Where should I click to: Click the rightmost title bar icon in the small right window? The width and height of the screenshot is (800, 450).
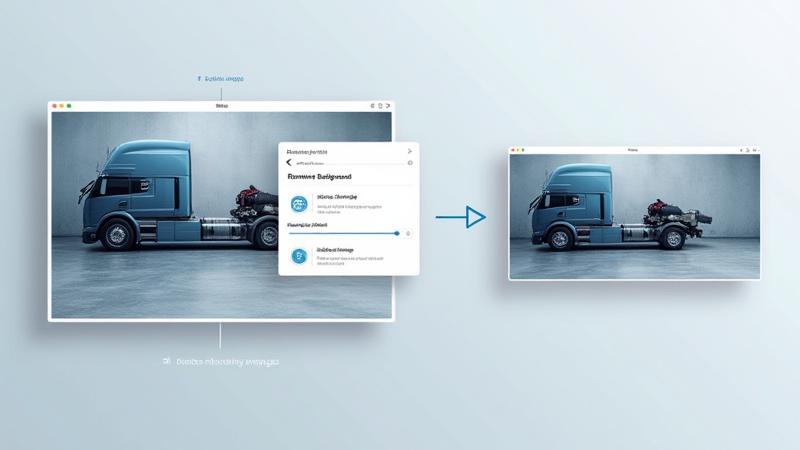pyautogui.click(x=755, y=150)
